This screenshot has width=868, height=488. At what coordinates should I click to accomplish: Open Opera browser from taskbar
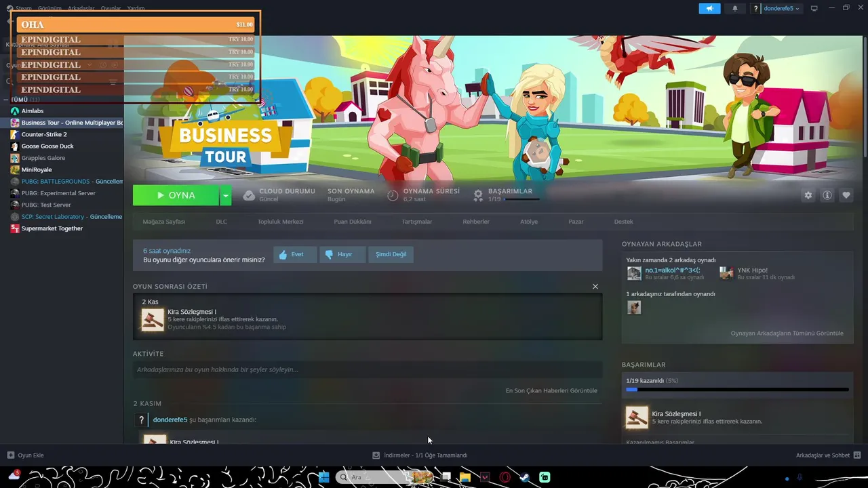(505, 477)
